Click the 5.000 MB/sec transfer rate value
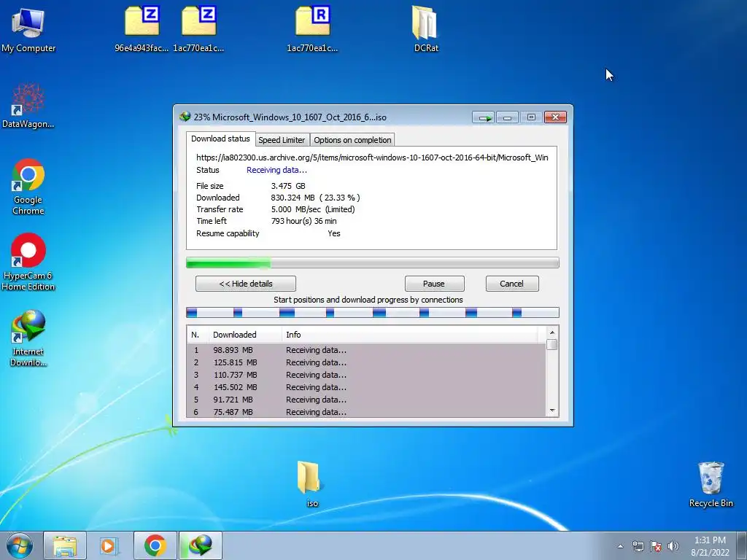The height and width of the screenshot is (560, 747). tap(313, 209)
